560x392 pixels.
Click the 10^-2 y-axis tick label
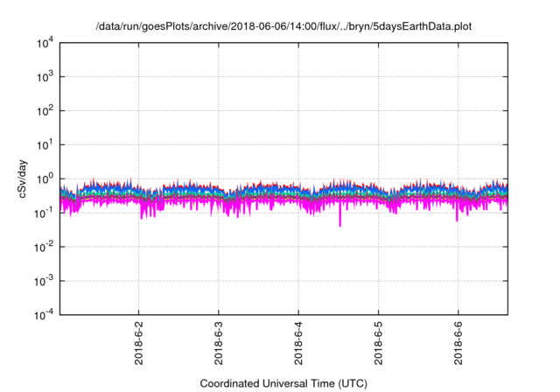pos(45,247)
